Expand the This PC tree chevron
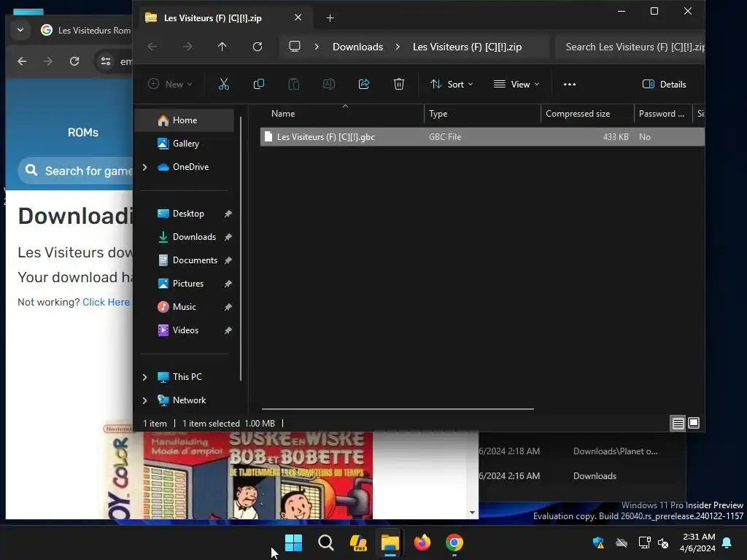 [145, 377]
